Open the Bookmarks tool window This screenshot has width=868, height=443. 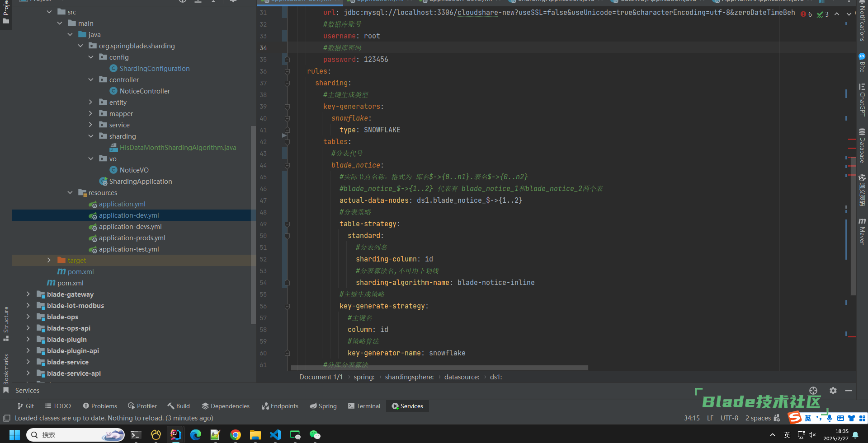click(x=6, y=373)
